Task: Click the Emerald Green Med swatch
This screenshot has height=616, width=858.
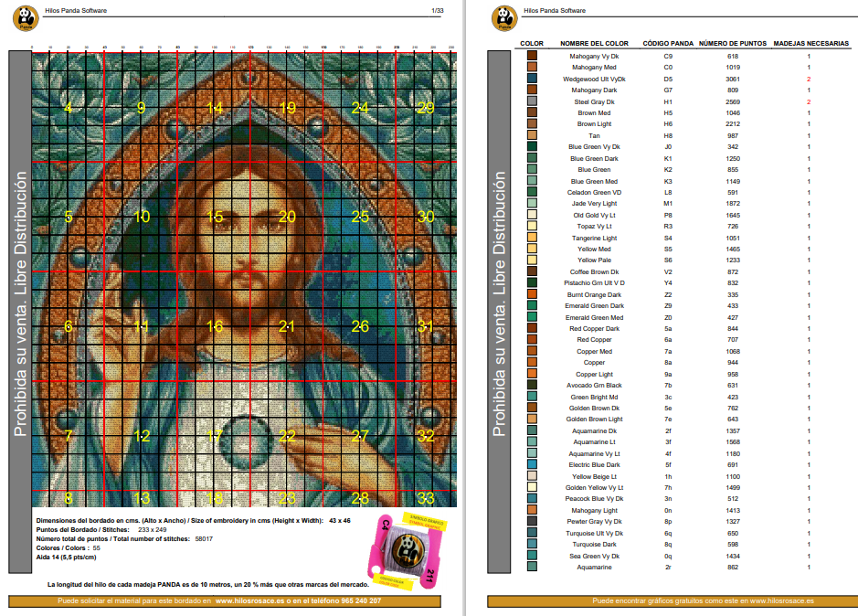Action: [x=532, y=317]
